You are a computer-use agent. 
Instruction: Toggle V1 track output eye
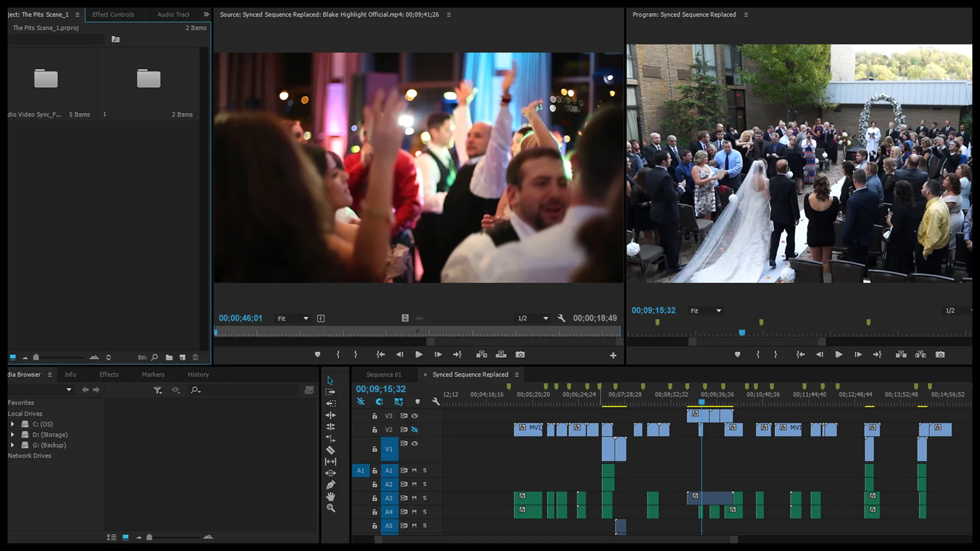(415, 443)
